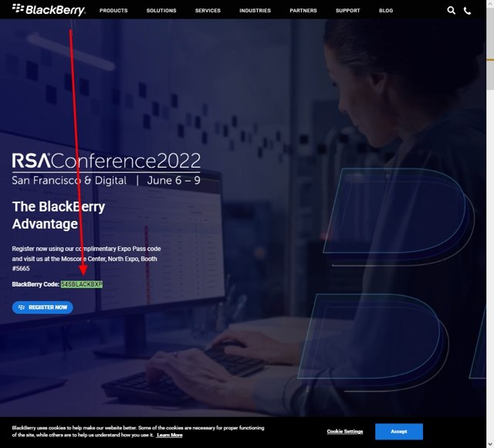Open the INDUSTRIES menu
Viewport: 494px width, 448px height.
[x=255, y=10]
